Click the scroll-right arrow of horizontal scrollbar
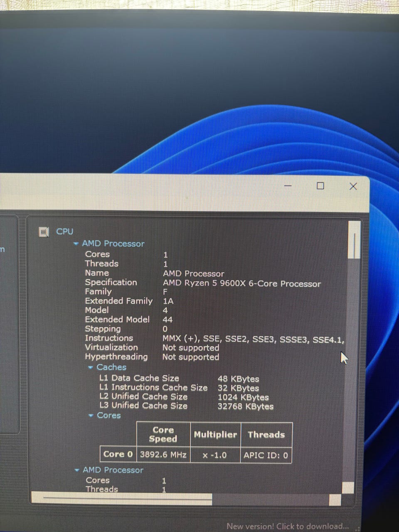Screen dimensions: 399x532 pos(335,500)
